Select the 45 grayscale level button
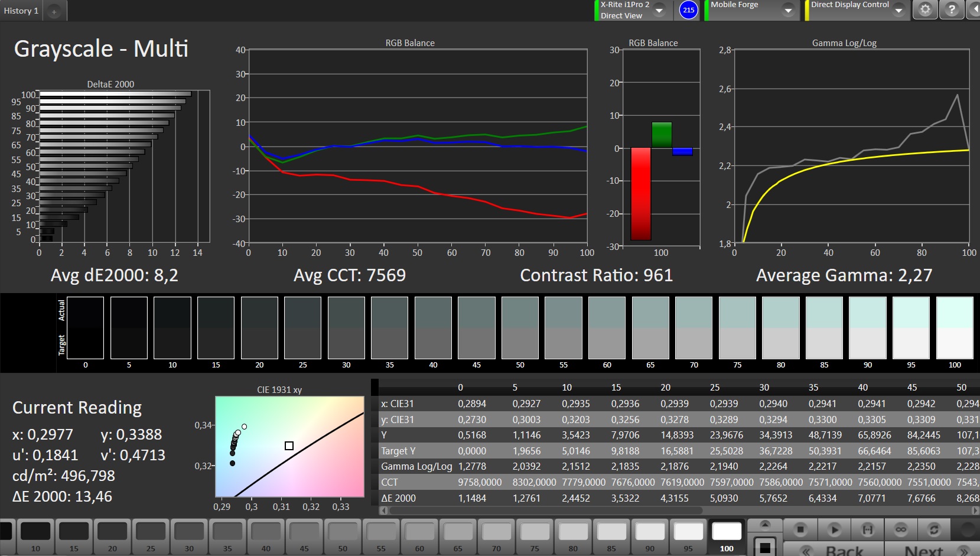 [x=304, y=537]
